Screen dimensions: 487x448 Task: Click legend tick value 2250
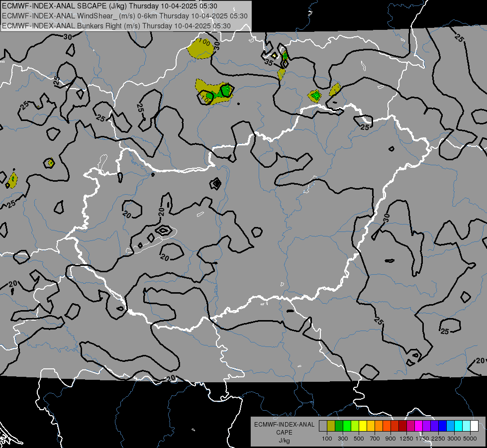click(439, 439)
